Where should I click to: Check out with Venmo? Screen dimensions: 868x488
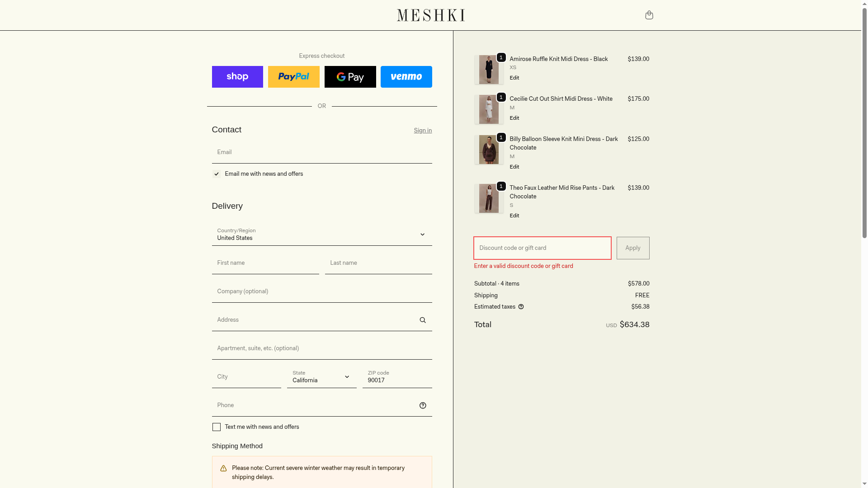pyautogui.click(x=406, y=77)
